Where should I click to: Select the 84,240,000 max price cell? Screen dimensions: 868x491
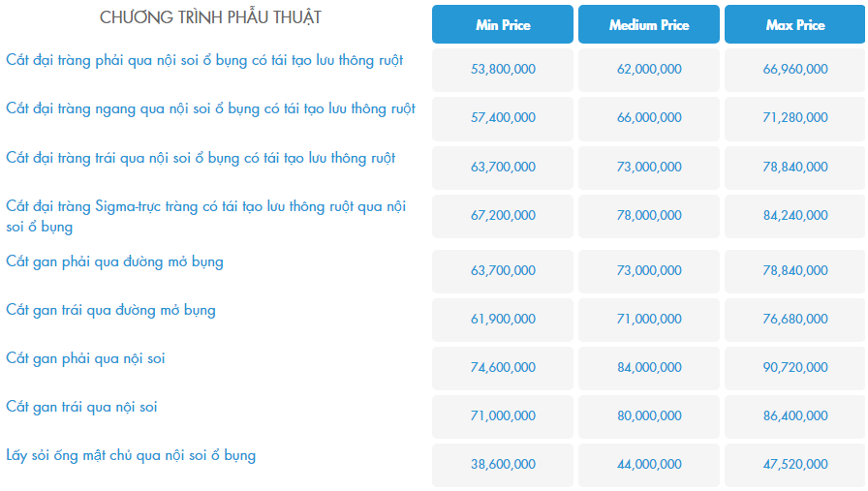click(795, 216)
